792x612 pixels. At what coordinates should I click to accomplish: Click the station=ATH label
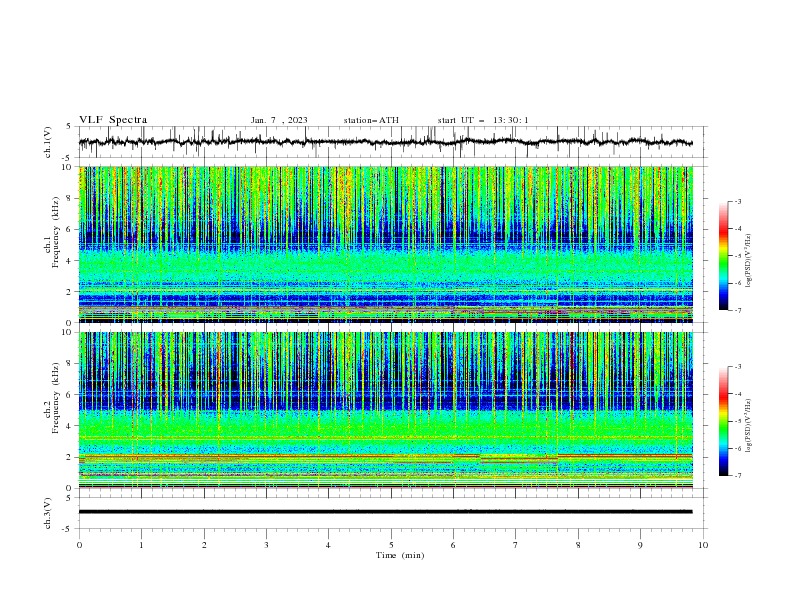coord(371,120)
